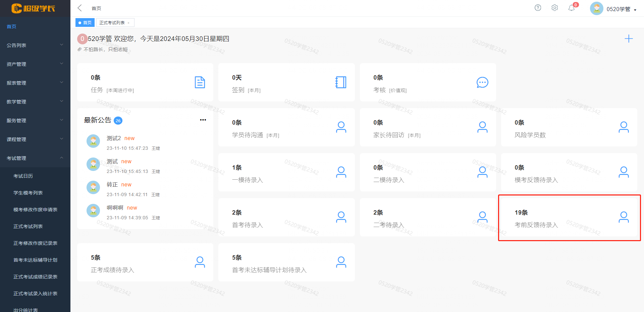644x312 pixels.
Task: Switch to the 首页 tab
Action: point(85,23)
